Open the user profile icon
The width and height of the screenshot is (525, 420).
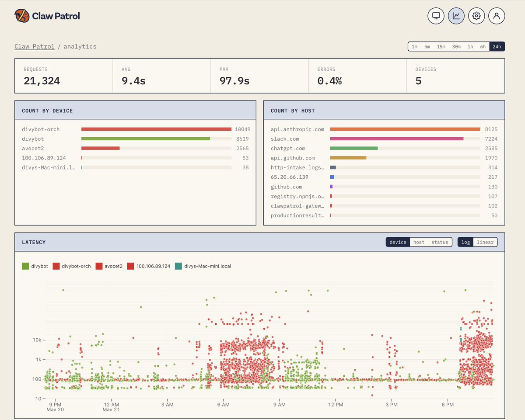497,16
